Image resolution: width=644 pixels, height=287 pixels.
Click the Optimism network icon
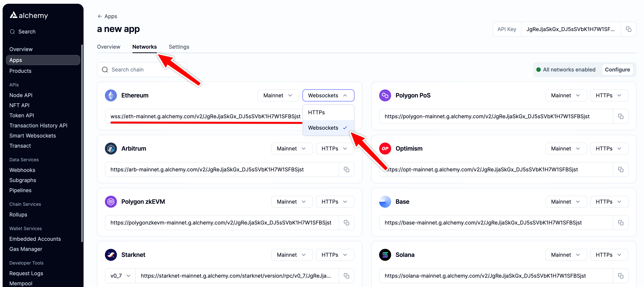pos(385,148)
